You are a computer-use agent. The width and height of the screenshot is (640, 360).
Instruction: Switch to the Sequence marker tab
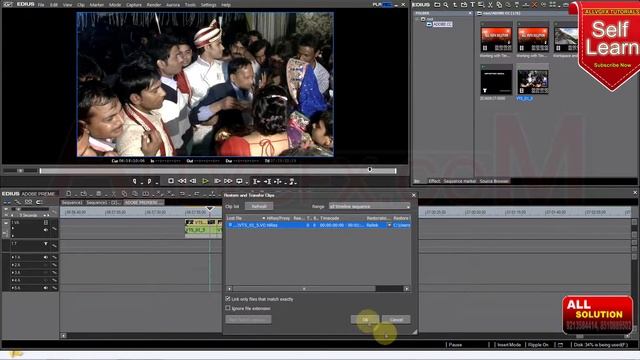click(460, 181)
